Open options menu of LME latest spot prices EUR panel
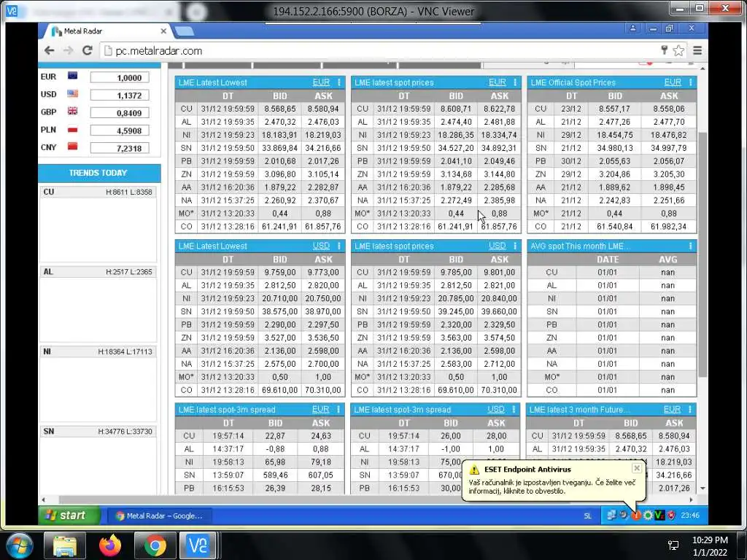Viewport: 747px width, 560px height. tap(515, 82)
